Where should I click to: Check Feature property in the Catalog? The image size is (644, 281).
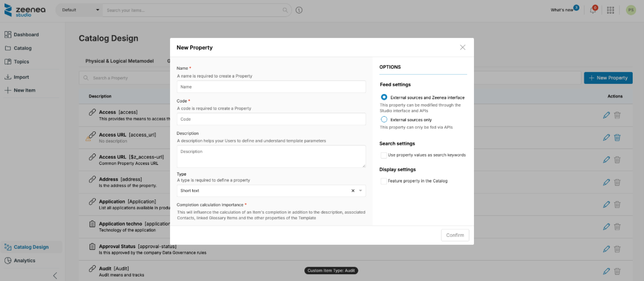click(384, 181)
